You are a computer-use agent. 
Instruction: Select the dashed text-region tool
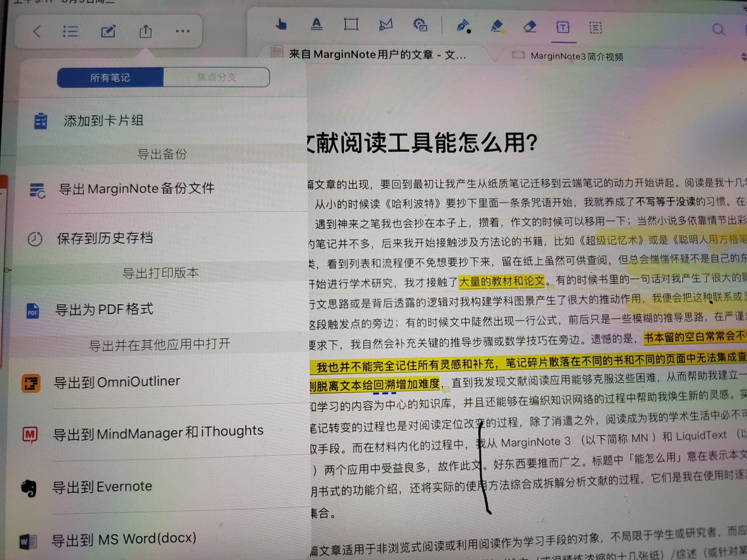click(x=595, y=28)
